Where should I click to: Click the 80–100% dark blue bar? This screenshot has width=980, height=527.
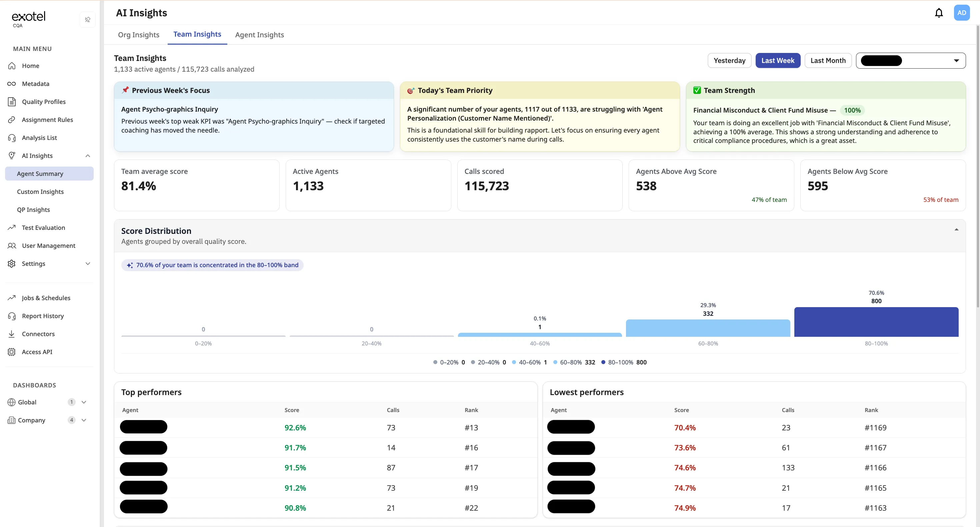click(x=876, y=322)
